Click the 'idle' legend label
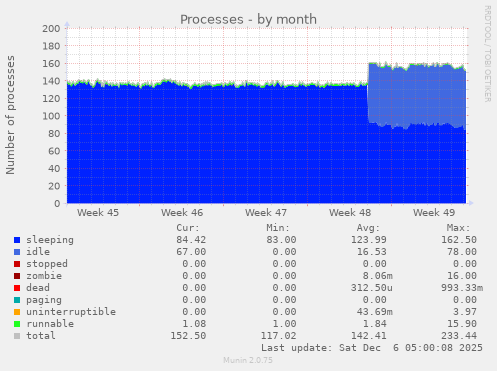The image size is (497, 371). tap(38, 252)
